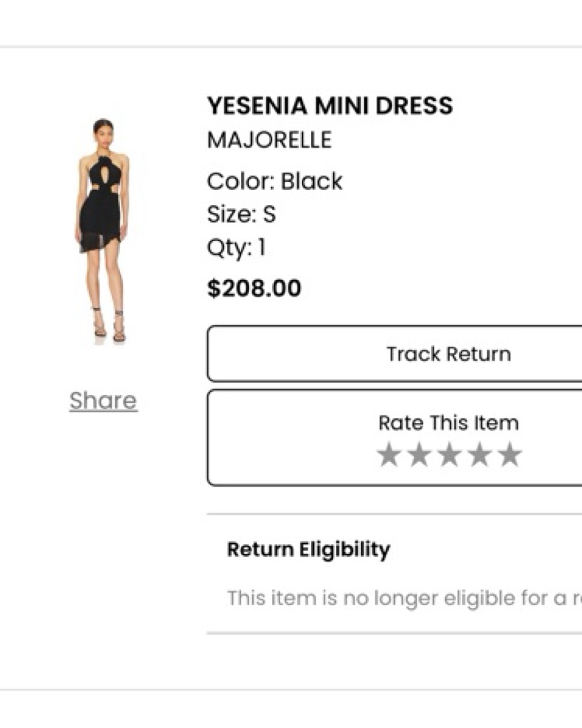Click the Rate This Item label
This screenshot has height=728, width=582.
pos(448,423)
